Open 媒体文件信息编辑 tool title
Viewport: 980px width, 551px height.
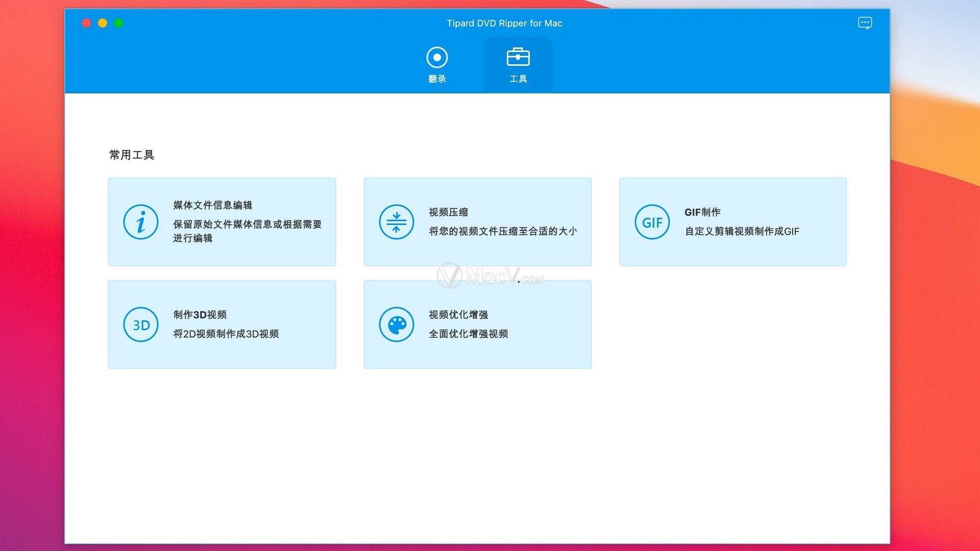(213, 205)
